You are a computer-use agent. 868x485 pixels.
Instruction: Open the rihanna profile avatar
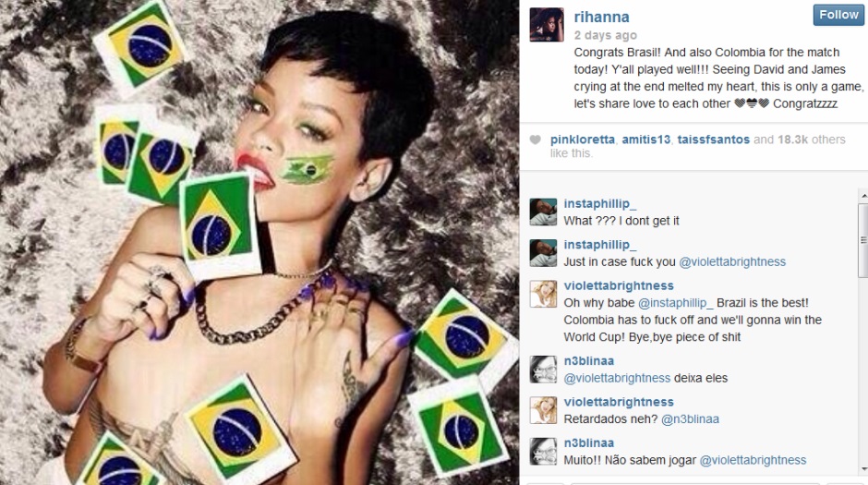[547, 25]
